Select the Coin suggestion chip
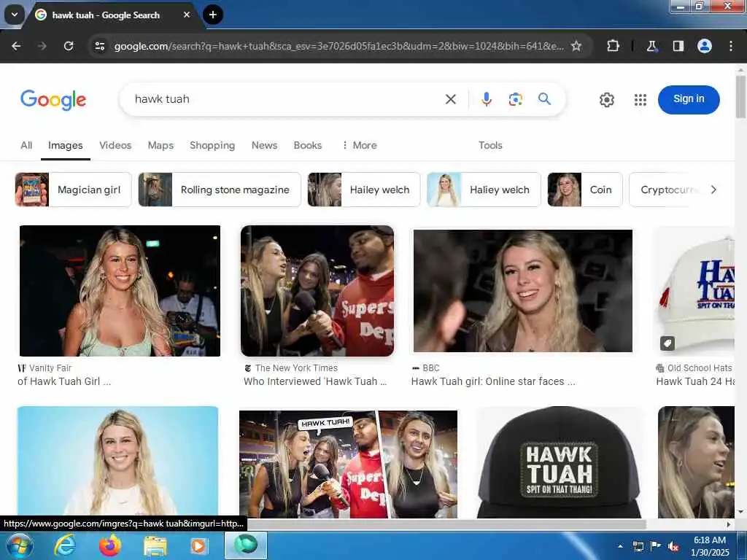Image resolution: width=747 pixels, height=560 pixels. (585, 190)
